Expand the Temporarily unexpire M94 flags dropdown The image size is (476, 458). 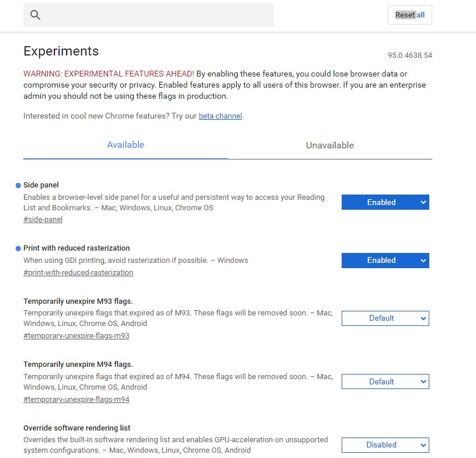click(x=385, y=381)
